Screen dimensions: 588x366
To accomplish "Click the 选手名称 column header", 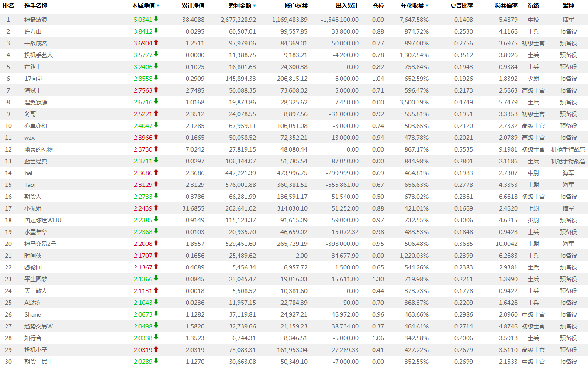I will pyautogui.click(x=36, y=6).
